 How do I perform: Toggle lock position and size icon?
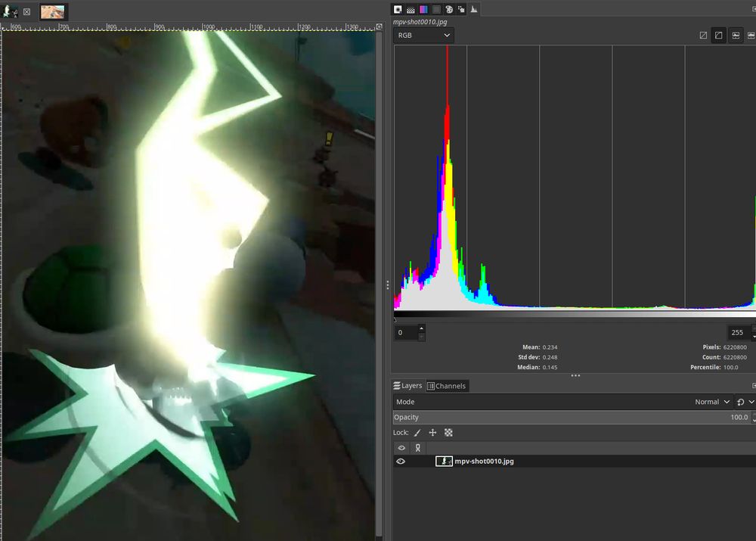point(432,432)
